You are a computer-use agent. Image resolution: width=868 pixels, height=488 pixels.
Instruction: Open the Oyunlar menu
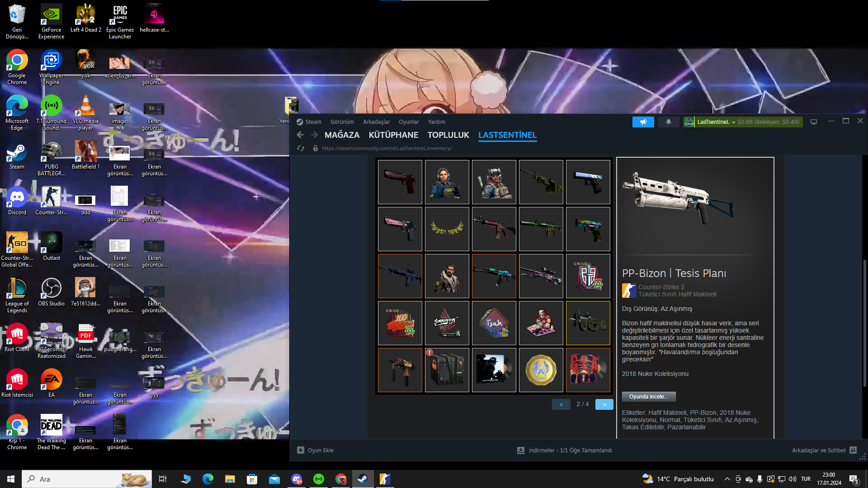409,122
